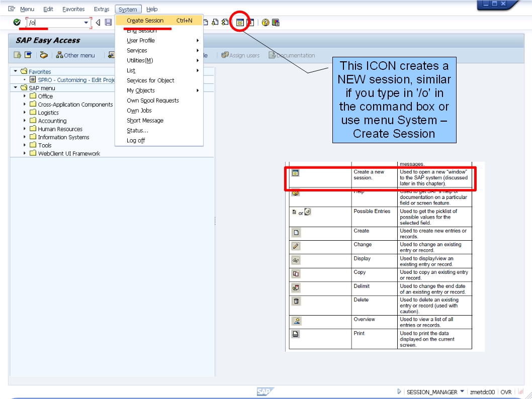This screenshot has width=532, height=399.
Task: Click the Help icon on the toolbar
Action: pos(265,22)
